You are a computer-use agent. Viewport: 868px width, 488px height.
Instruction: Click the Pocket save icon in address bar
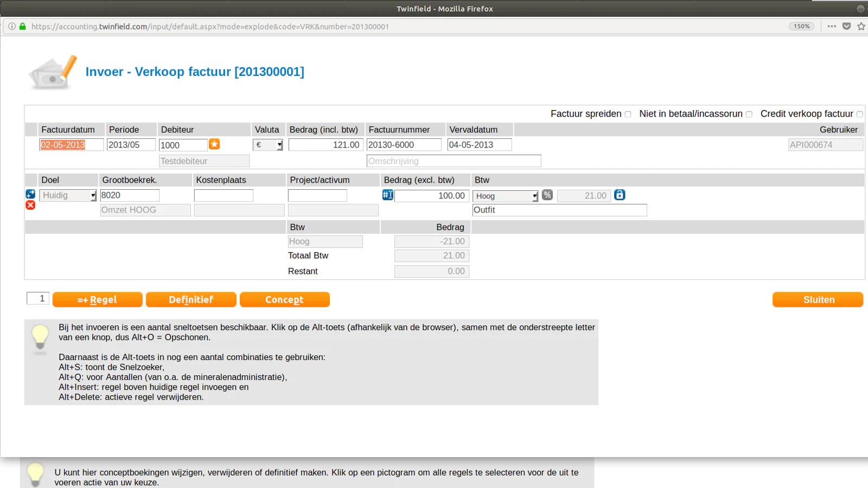tap(846, 26)
